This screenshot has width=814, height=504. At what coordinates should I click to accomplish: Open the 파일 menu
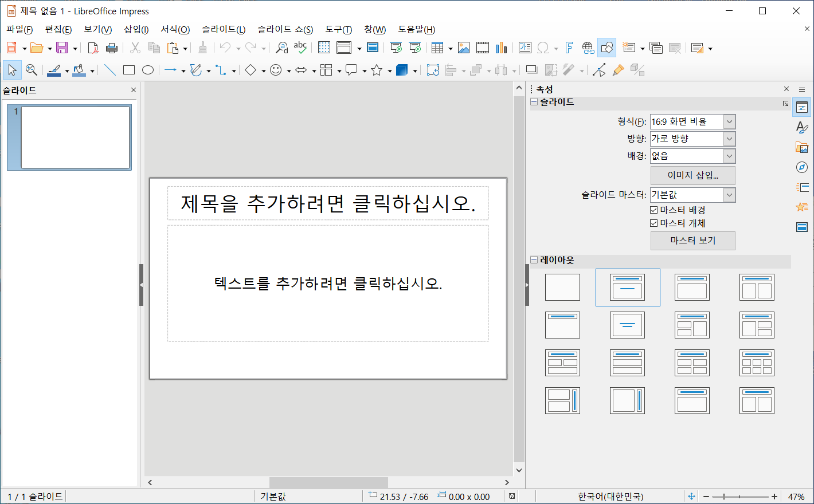pyautogui.click(x=19, y=29)
